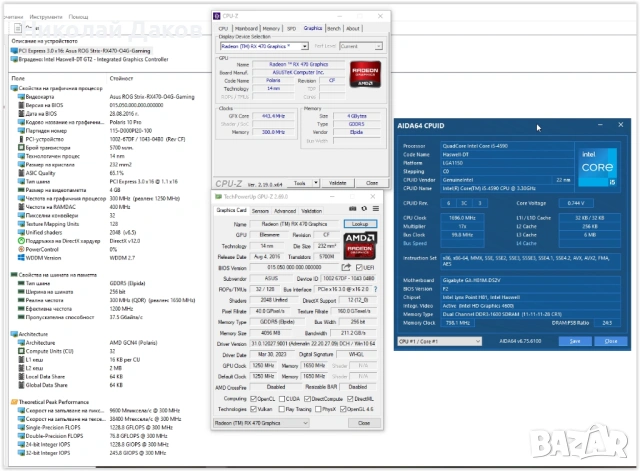
Task: Open the Bench tab in CPU-Z
Action: (333, 29)
